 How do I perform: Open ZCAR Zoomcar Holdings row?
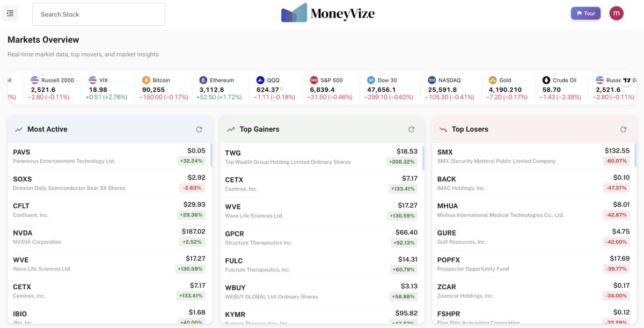[533, 290]
